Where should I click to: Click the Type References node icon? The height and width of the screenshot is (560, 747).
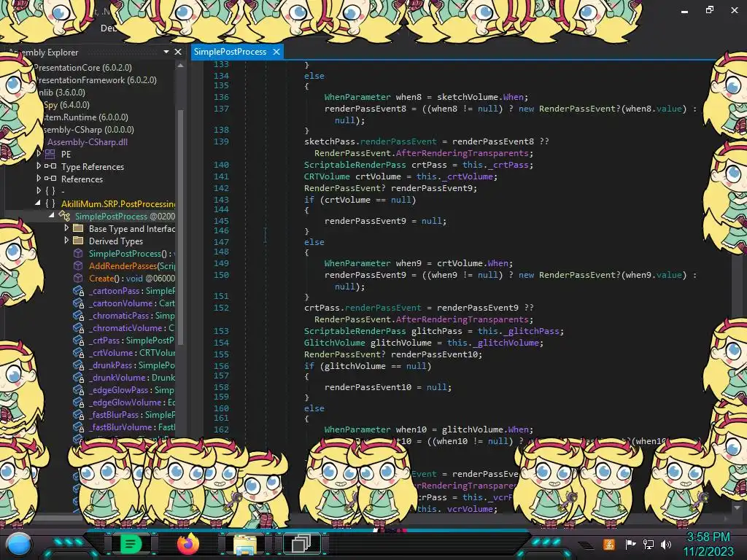[50, 166]
